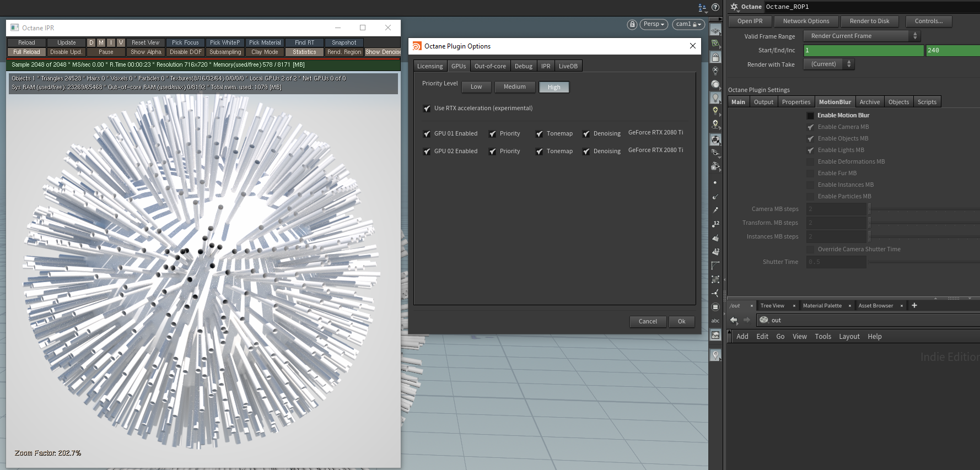Close the Octane Plugin Options dialog

click(693, 46)
